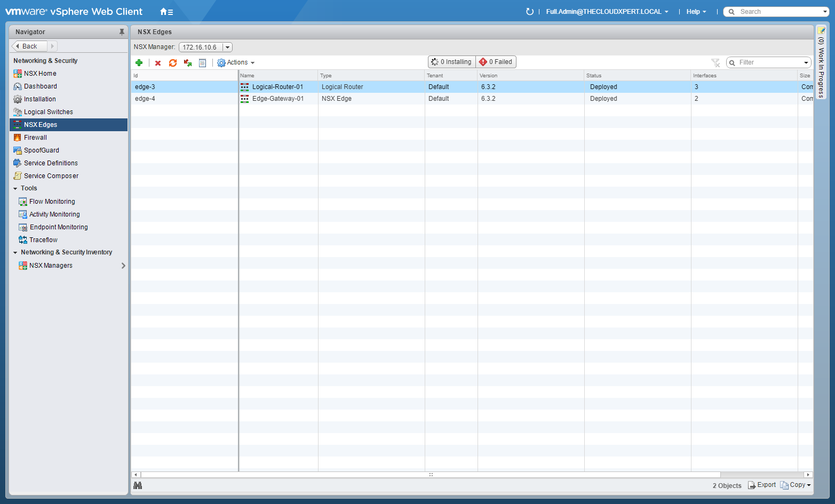Click the red X delete edge icon

(x=158, y=63)
